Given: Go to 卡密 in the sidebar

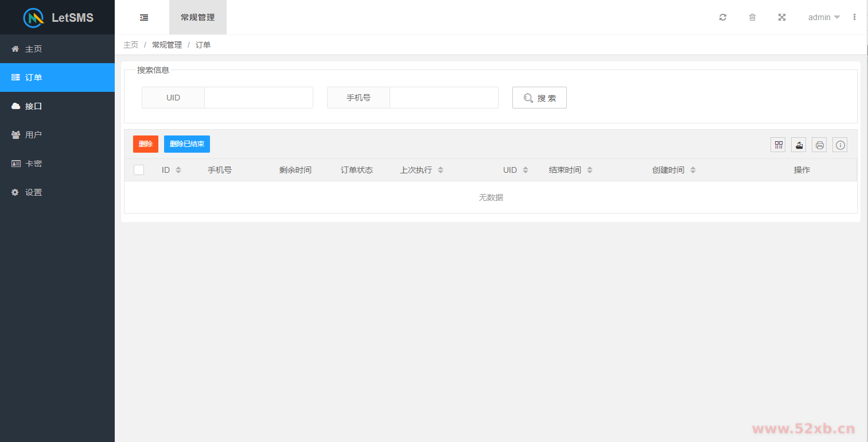Looking at the screenshot, I should point(33,164).
